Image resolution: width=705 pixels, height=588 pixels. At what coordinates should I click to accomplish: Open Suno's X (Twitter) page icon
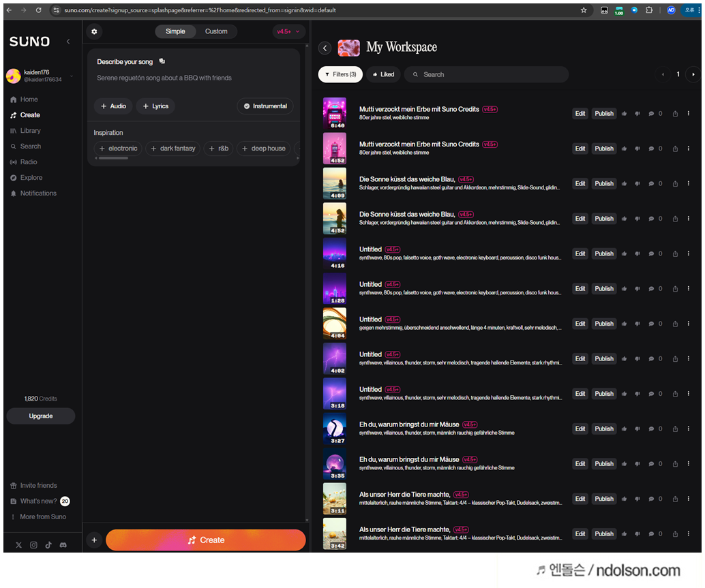point(18,545)
